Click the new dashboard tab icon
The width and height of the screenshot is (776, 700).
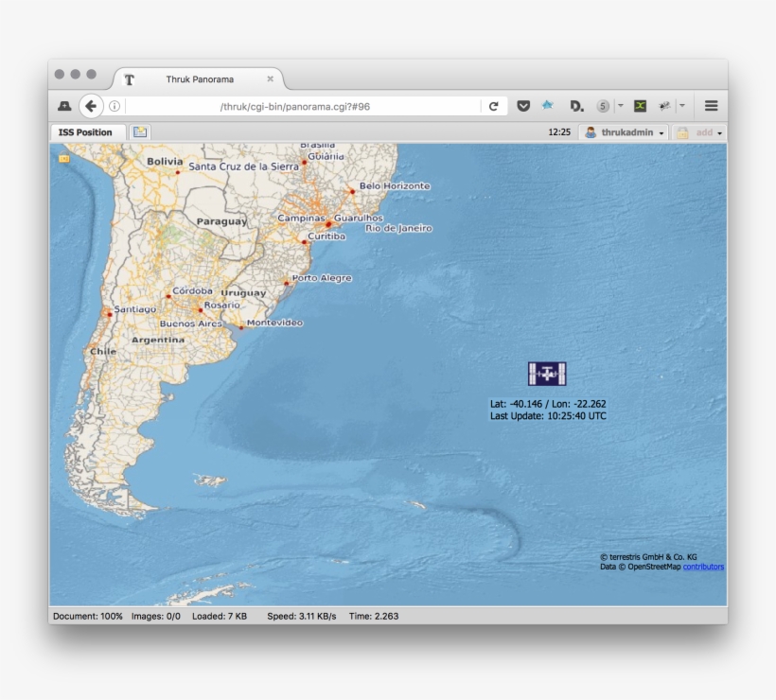[x=139, y=132]
